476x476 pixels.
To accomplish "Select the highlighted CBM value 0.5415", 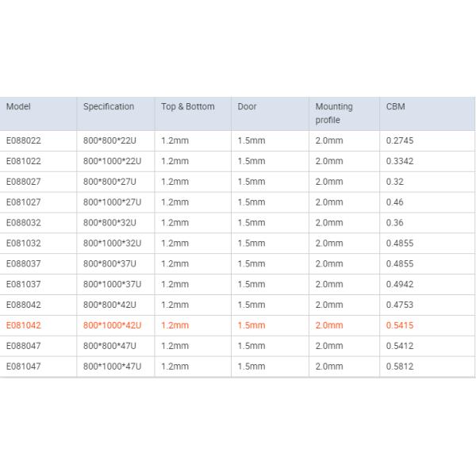I will pos(400,325).
